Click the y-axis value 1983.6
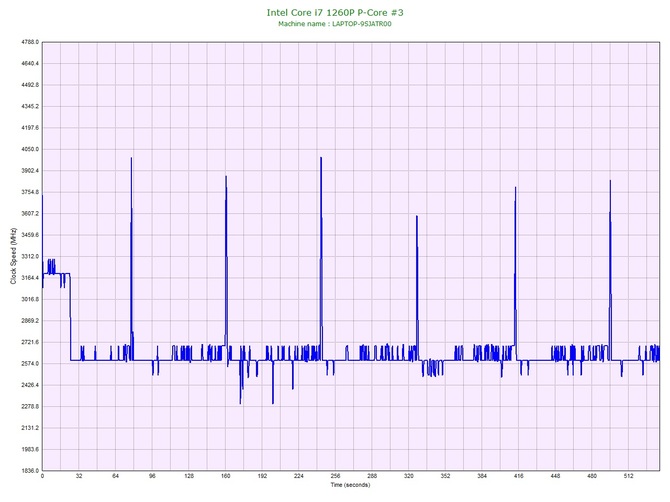Image resolution: width=670 pixels, height=502 pixels. click(x=30, y=449)
